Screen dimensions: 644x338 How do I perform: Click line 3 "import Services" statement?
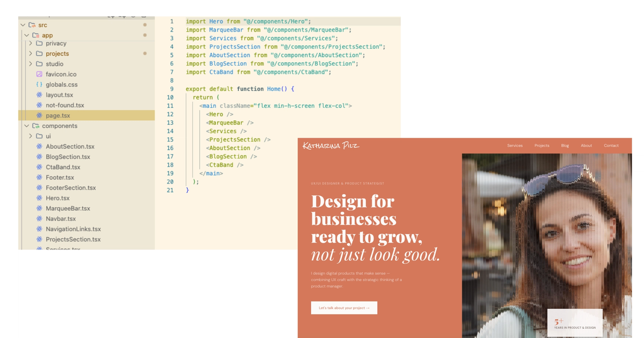(x=262, y=39)
